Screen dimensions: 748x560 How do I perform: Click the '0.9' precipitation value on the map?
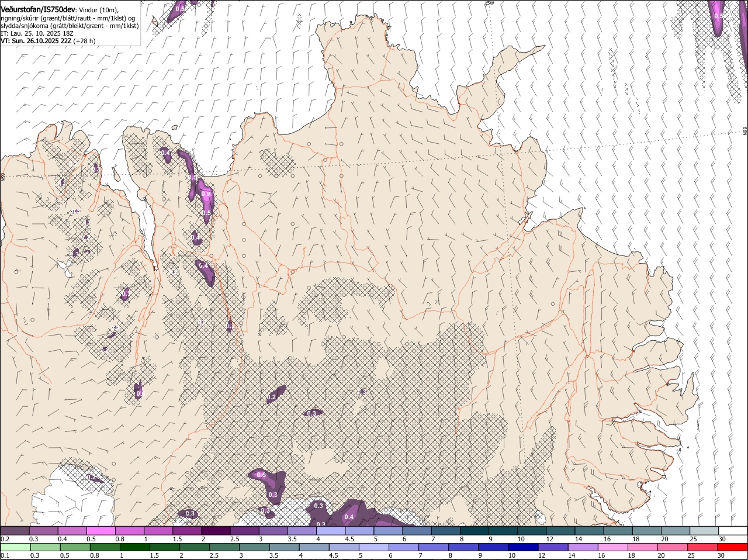[206, 194]
